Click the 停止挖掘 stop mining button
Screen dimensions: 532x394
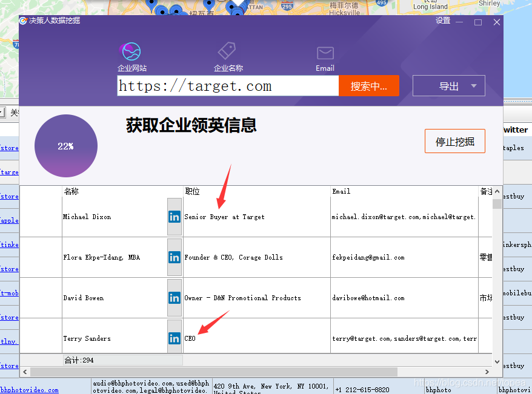[454, 141]
